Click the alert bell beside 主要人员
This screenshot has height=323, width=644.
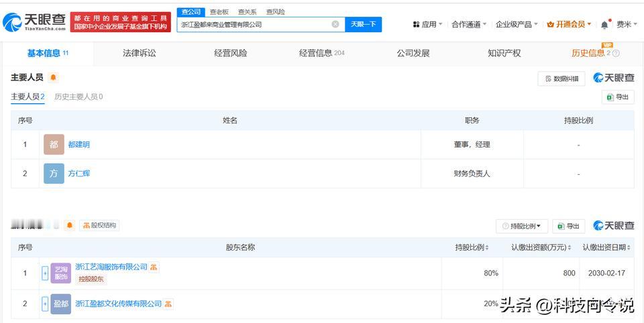(x=53, y=77)
